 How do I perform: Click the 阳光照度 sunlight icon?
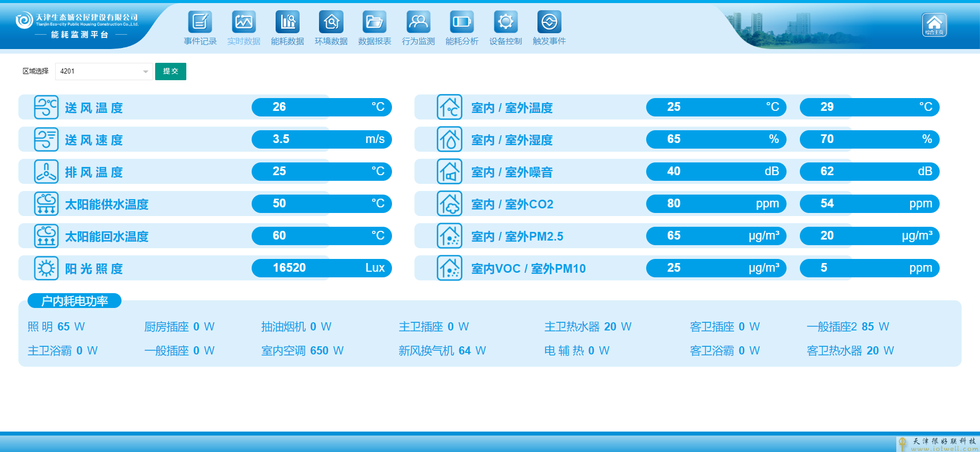46,268
